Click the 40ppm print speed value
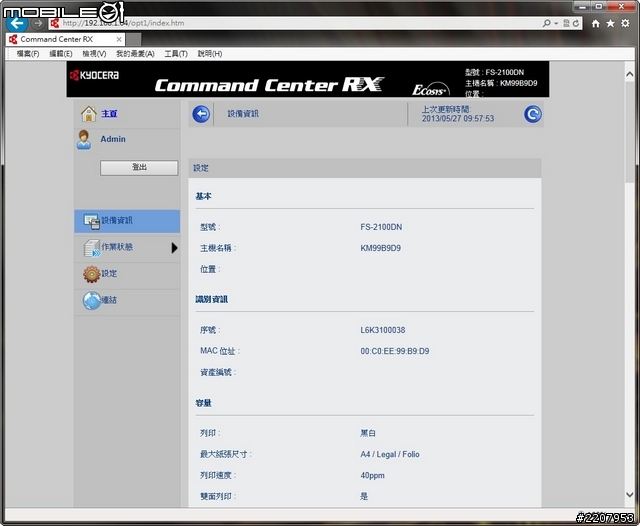This screenshot has width=640, height=526. (372, 475)
